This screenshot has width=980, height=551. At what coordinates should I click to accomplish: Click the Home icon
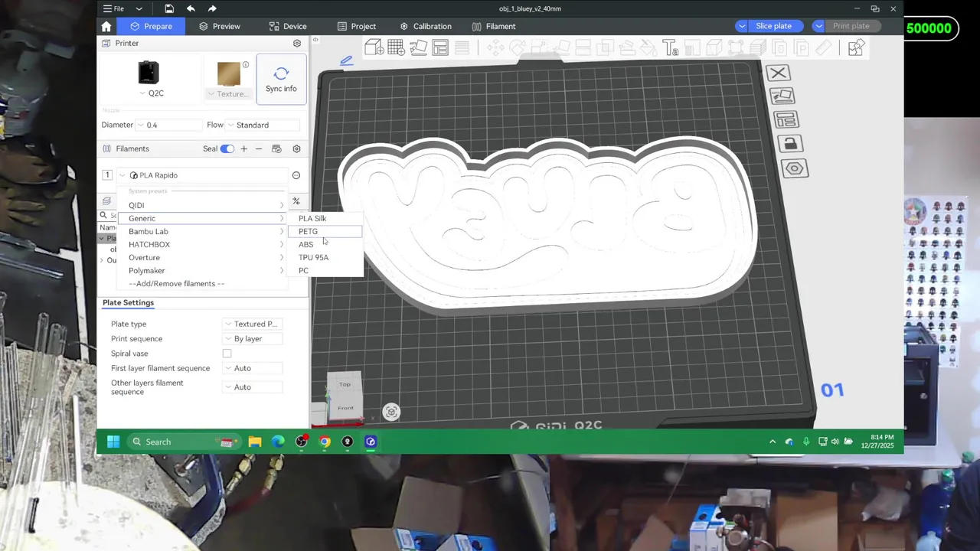point(106,26)
